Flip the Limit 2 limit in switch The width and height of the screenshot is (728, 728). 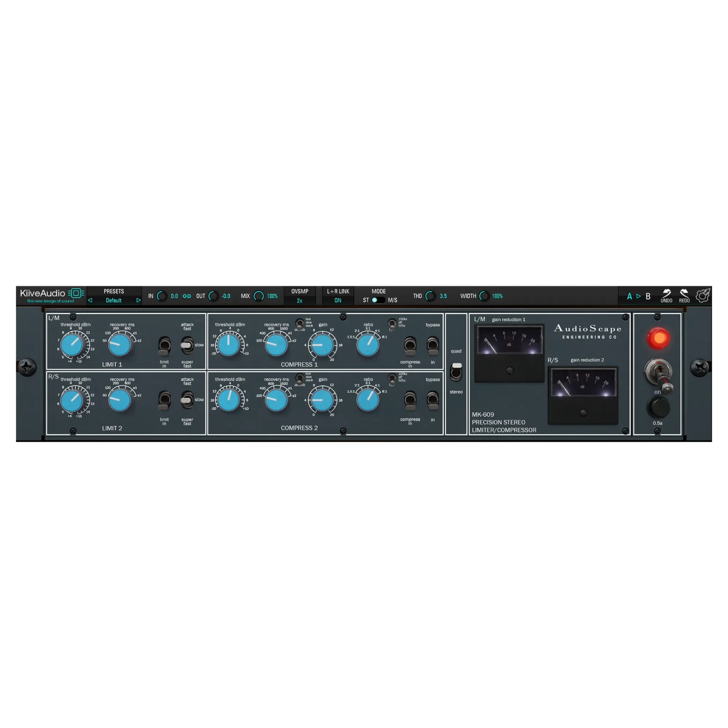(x=164, y=401)
